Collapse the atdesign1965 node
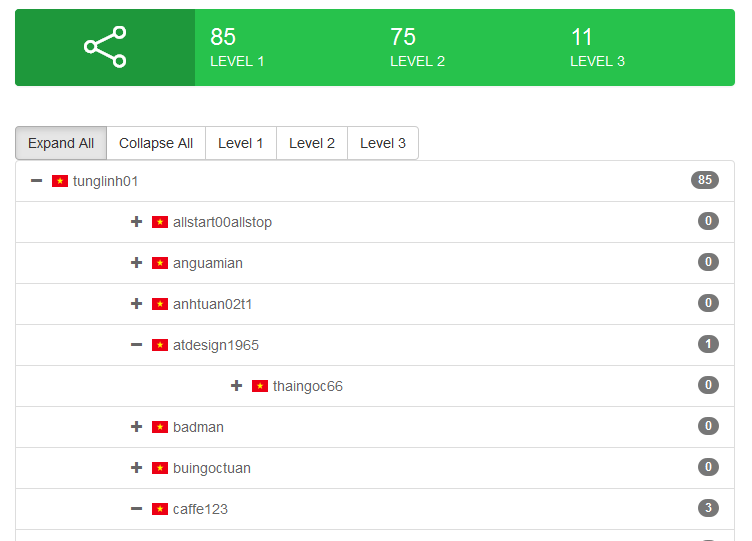 (x=137, y=345)
